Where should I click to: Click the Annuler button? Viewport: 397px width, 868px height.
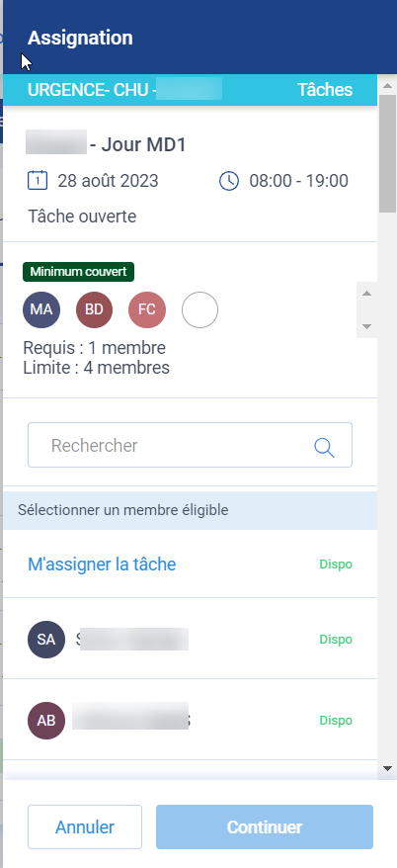(x=85, y=827)
